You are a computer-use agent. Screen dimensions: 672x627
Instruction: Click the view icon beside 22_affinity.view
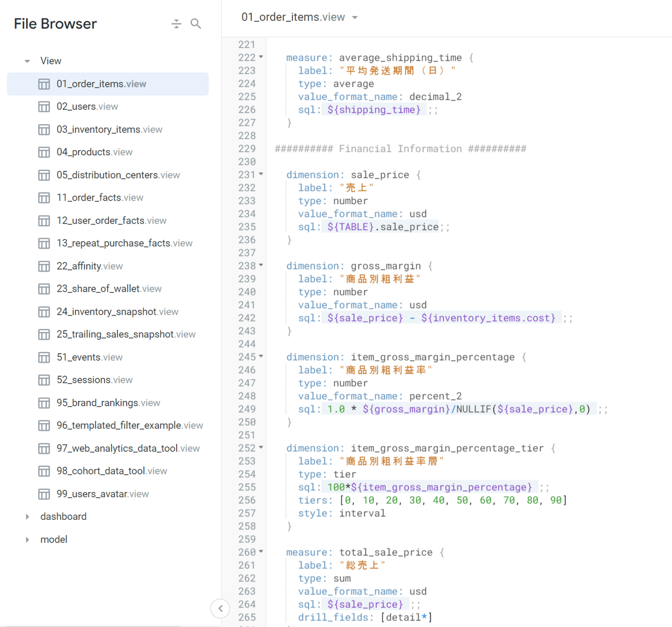[x=44, y=266]
